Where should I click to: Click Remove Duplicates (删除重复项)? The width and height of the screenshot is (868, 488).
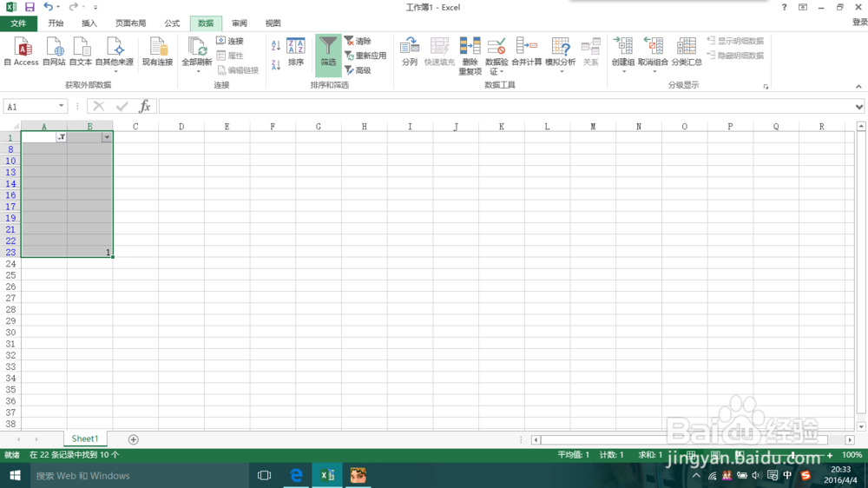pos(470,56)
